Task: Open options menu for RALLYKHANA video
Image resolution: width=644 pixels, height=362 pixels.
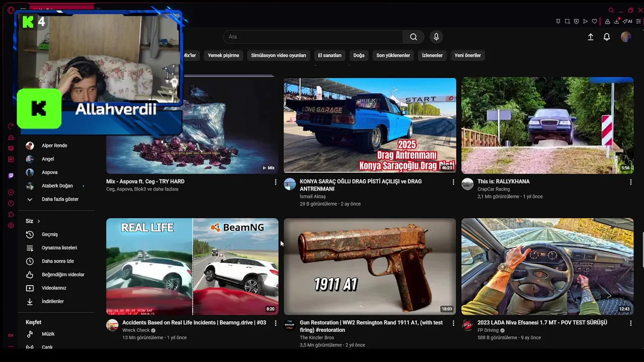Action: pyautogui.click(x=630, y=182)
